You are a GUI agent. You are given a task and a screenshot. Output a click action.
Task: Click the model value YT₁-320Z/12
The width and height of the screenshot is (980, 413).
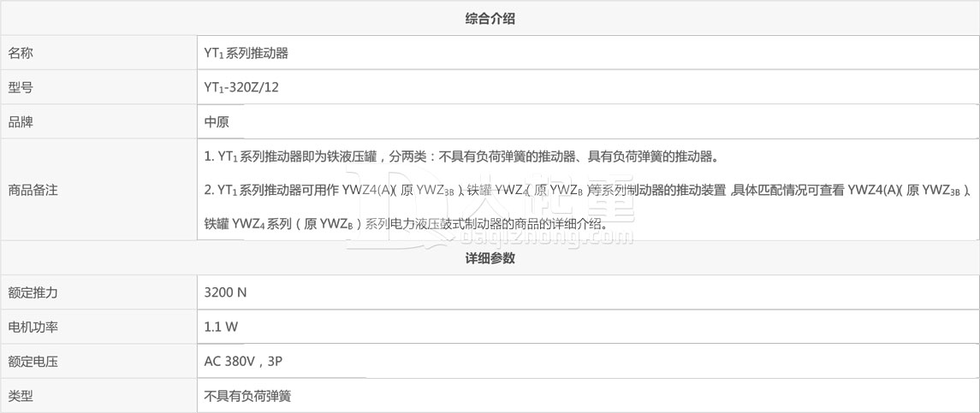[241, 87]
